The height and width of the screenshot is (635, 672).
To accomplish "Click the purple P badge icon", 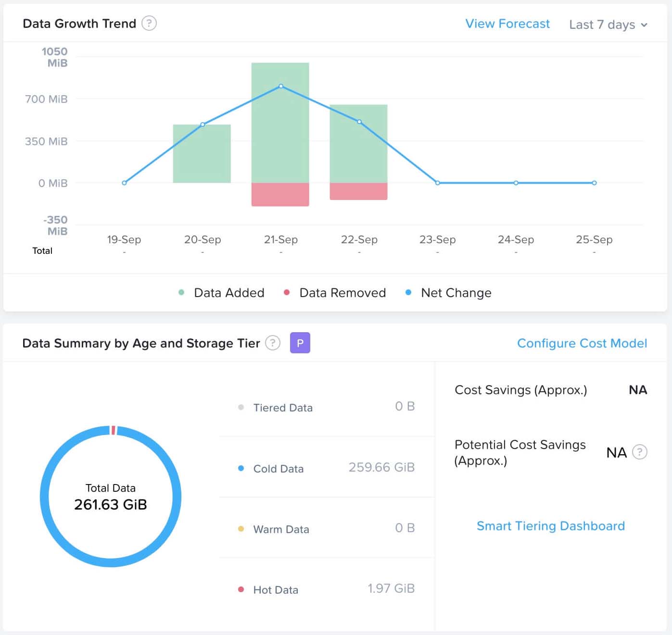I will (x=300, y=343).
